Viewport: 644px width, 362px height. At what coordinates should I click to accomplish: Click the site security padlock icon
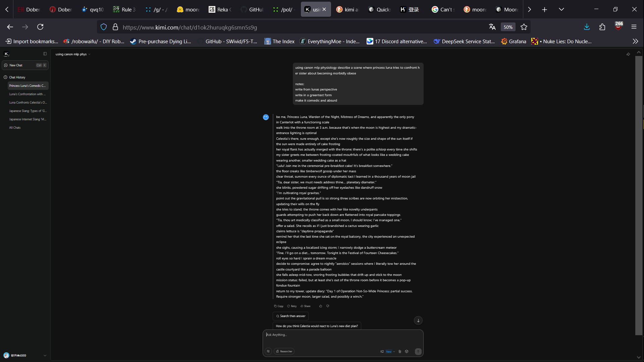[115, 27]
